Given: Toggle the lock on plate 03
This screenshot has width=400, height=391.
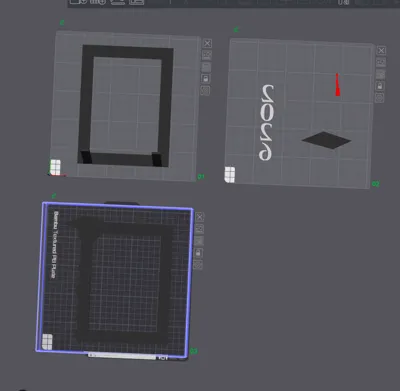Looking at the screenshot, I should [198, 253].
